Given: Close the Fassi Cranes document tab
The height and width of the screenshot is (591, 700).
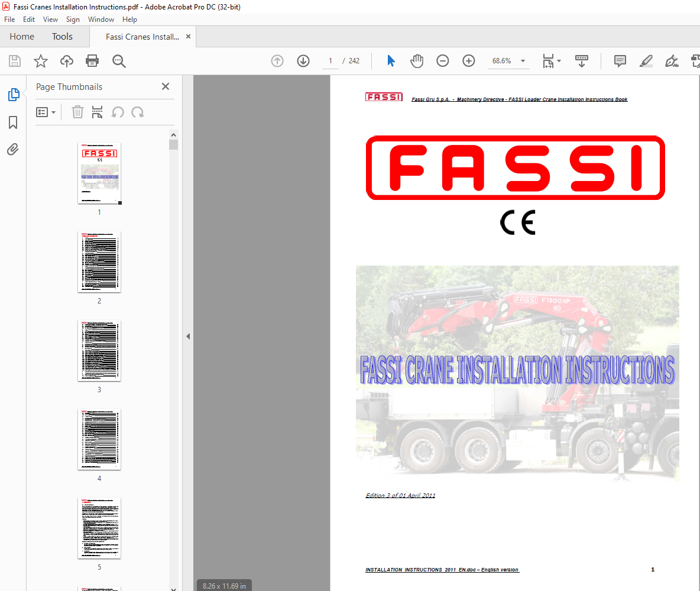Looking at the screenshot, I should (189, 37).
